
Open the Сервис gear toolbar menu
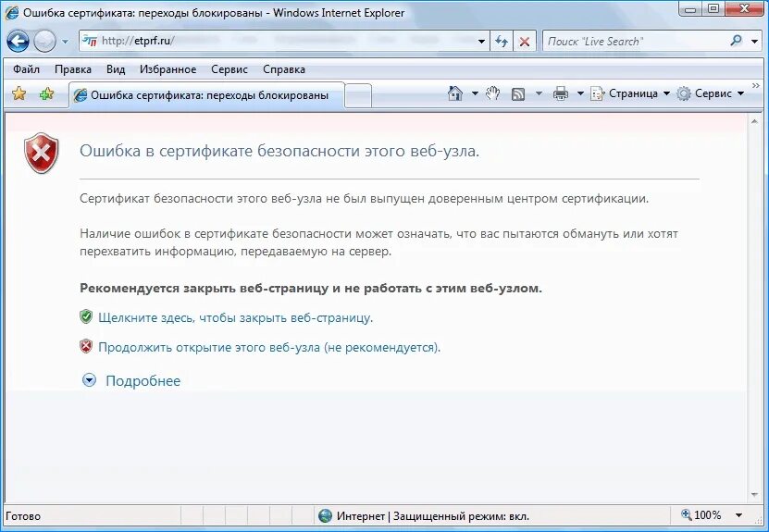(710, 93)
